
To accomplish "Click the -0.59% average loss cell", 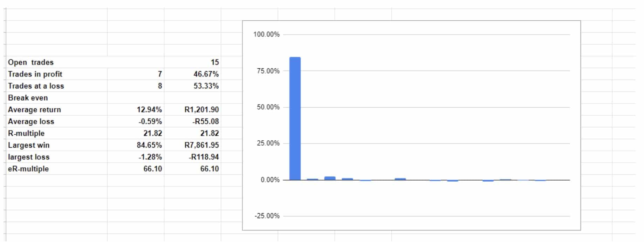I will 136,122.
